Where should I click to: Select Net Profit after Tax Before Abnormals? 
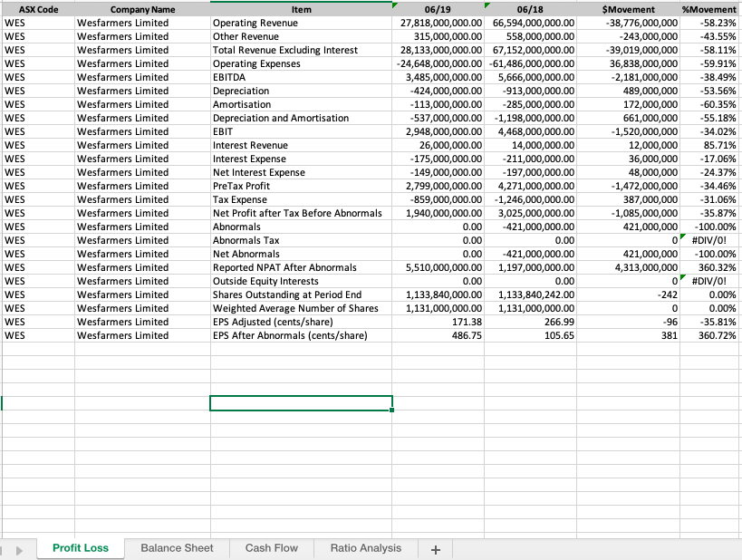[x=301, y=214]
